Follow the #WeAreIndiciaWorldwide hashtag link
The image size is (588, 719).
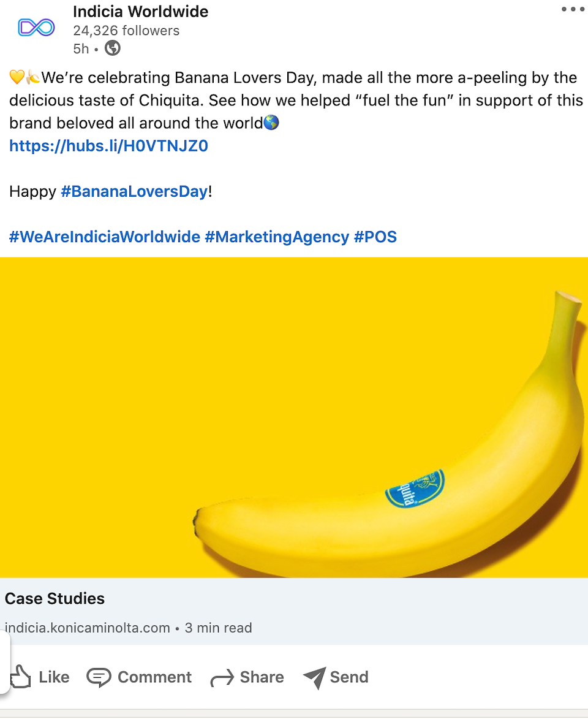point(105,237)
